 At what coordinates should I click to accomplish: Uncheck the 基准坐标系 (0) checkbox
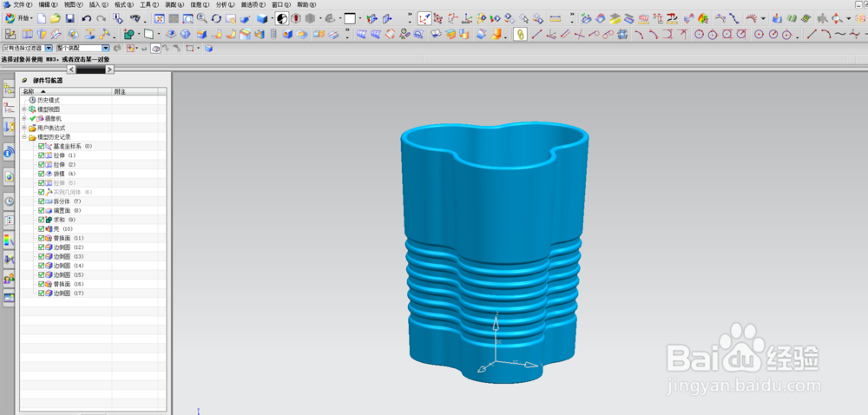click(42, 147)
